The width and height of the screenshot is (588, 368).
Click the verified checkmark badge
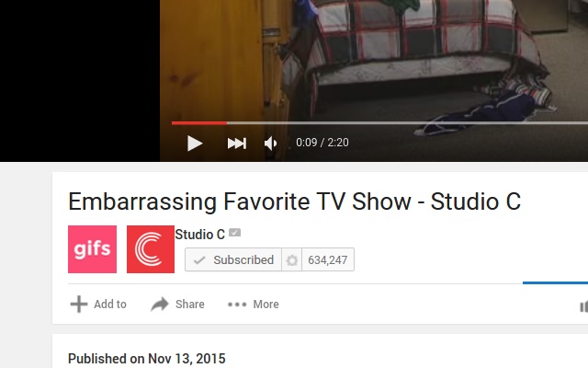[x=235, y=233]
